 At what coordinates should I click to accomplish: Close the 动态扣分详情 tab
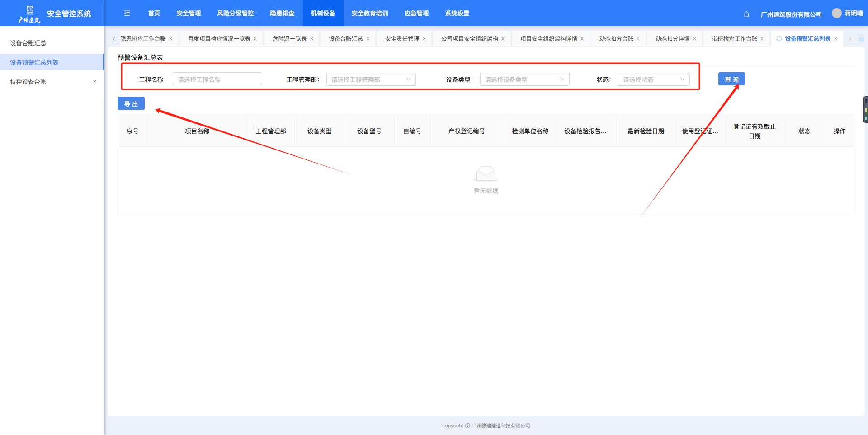click(694, 39)
